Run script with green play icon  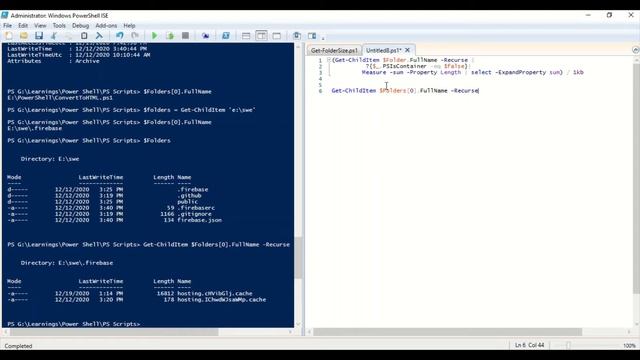click(155, 36)
